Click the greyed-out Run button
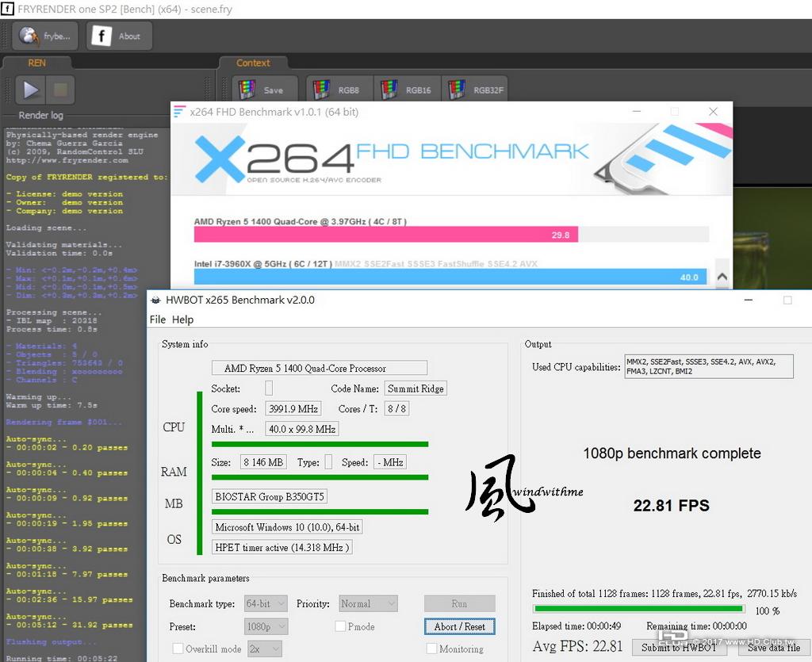 (459, 603)
